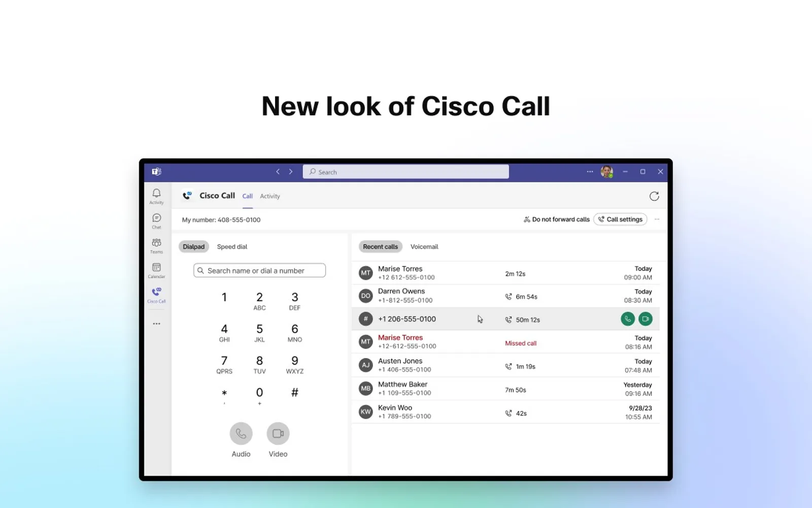
Task: Go back with the left arrow
Action: pyautogui.click(x=278, y=172)
